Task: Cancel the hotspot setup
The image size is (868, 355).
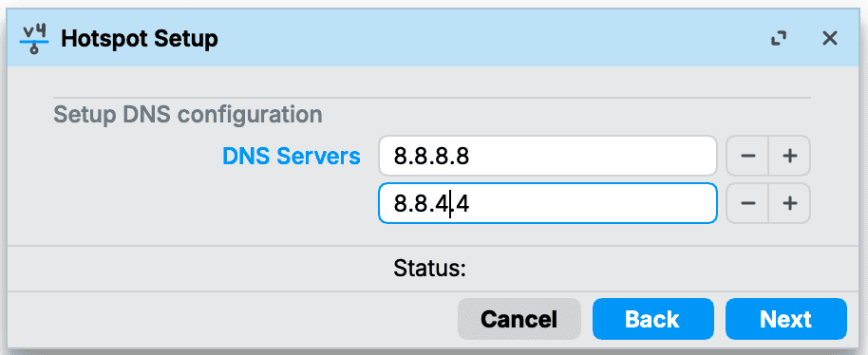Action: coord(519,319)
